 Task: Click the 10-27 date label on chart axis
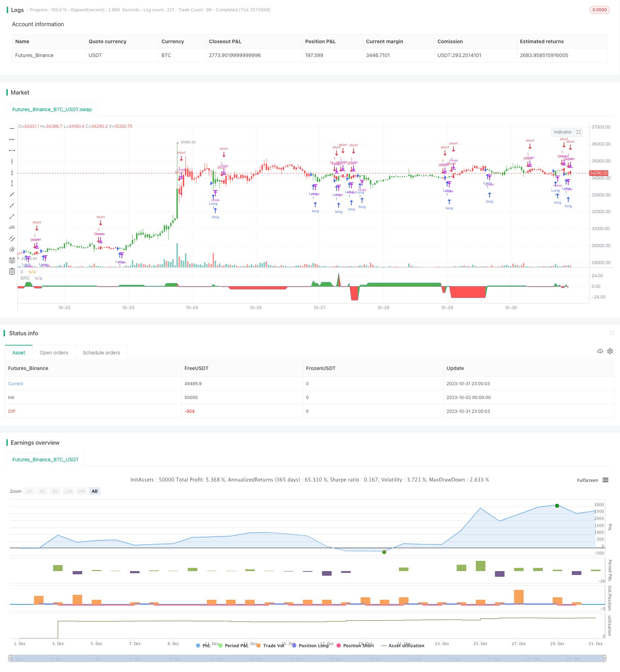(320, 307)
